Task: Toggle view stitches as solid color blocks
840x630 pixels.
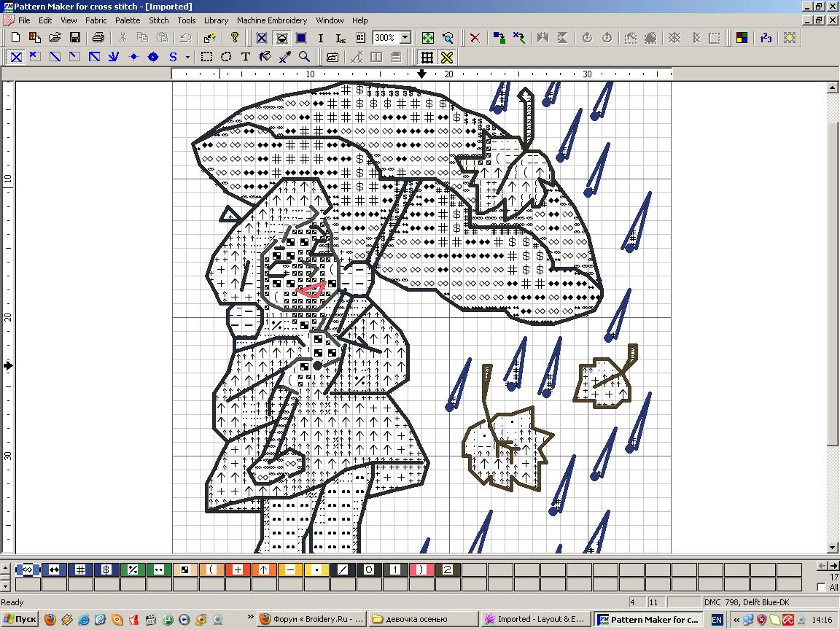Action: (x=301, y=37)
